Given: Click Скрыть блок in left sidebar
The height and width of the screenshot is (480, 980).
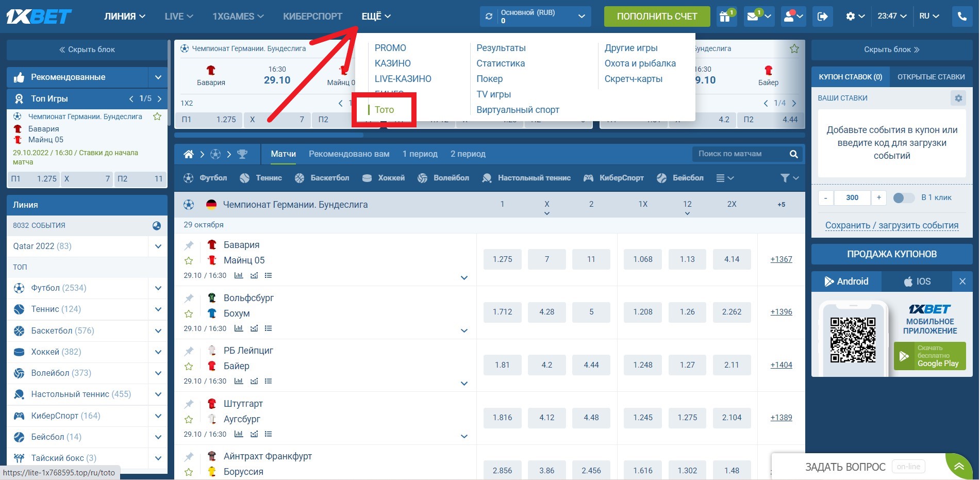Looking at the screenshot, I should (x=87, y=49).
